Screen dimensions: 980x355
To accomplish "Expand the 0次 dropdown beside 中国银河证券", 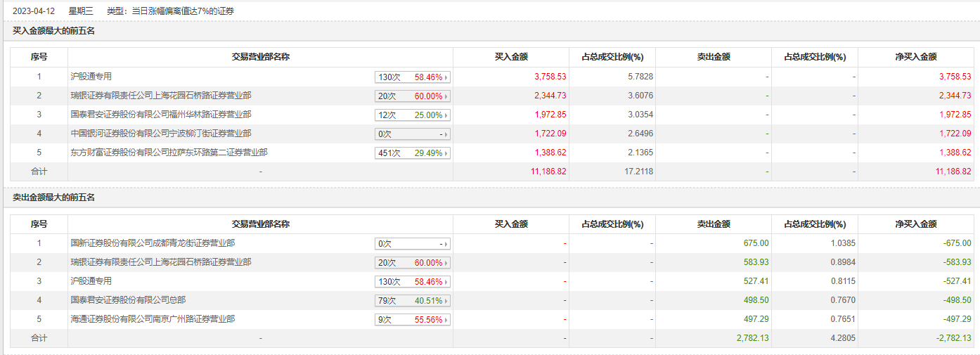I will tap(413, 134).
